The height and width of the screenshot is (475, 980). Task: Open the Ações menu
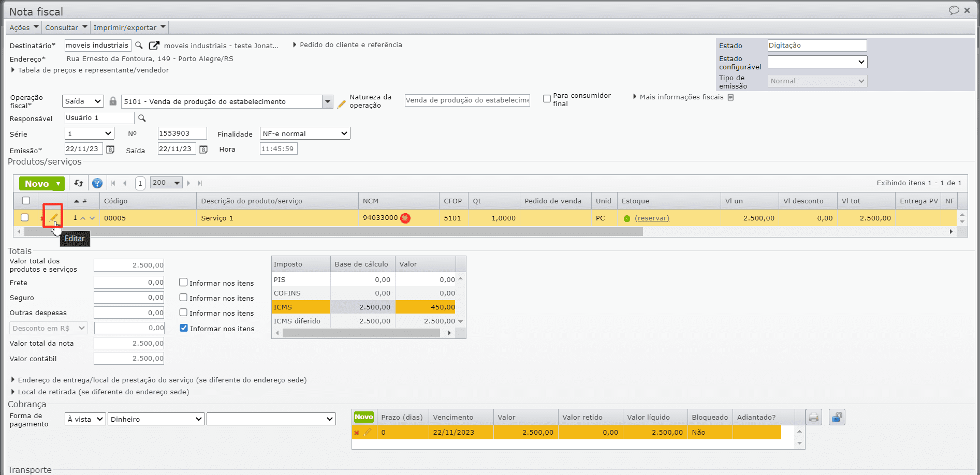24,27
